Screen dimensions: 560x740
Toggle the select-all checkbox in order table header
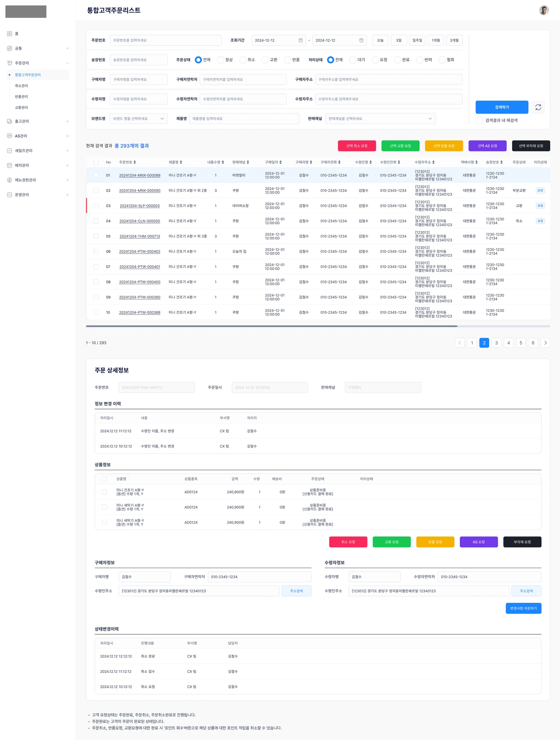click(96, 162)
